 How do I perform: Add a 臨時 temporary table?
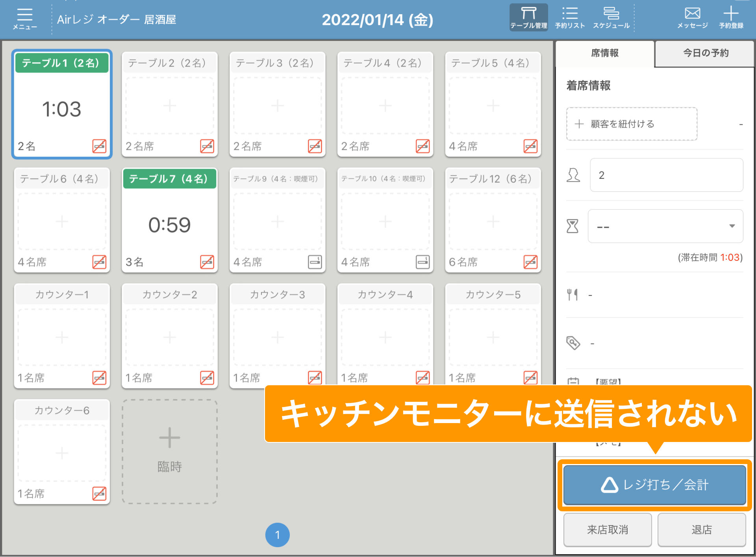(x=170, y=452)
